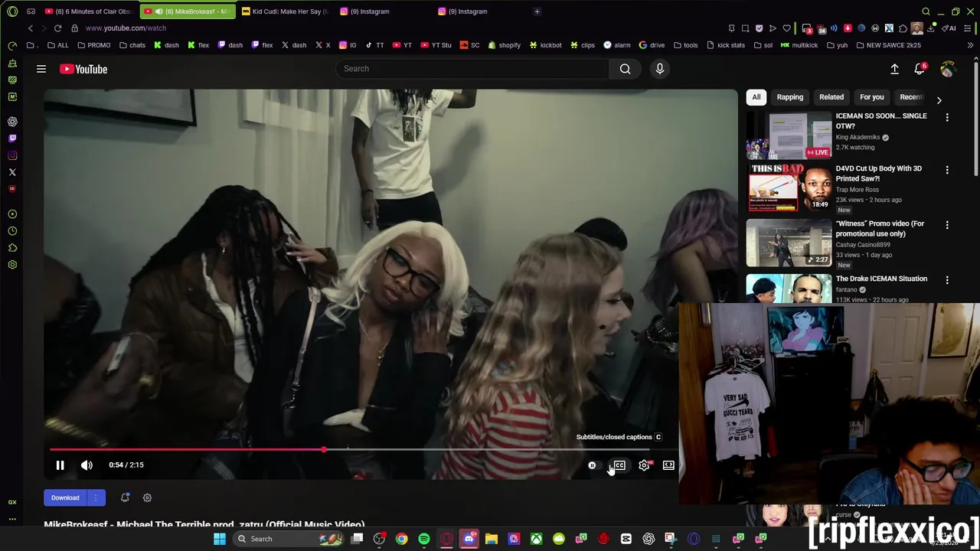980x551 pixels.
Task: Open Opera snapshot tool icon in toolbar
Action: coord(745,28)
